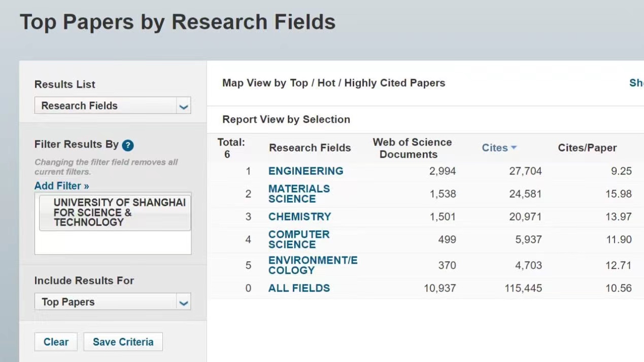
Task: Click the Top Papers dropdown chevron arrow
Action: click(x=184, y=302)
